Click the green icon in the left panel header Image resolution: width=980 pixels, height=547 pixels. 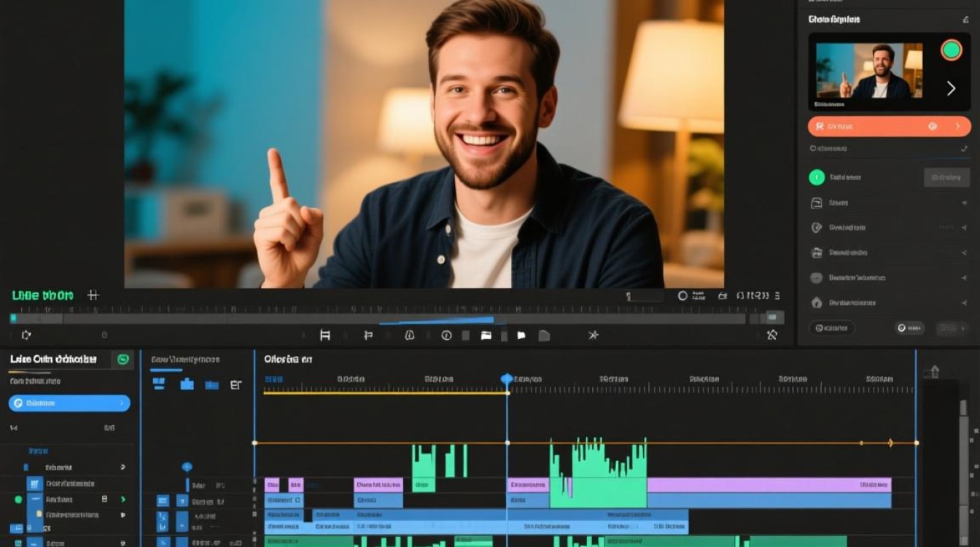(123, 359)
